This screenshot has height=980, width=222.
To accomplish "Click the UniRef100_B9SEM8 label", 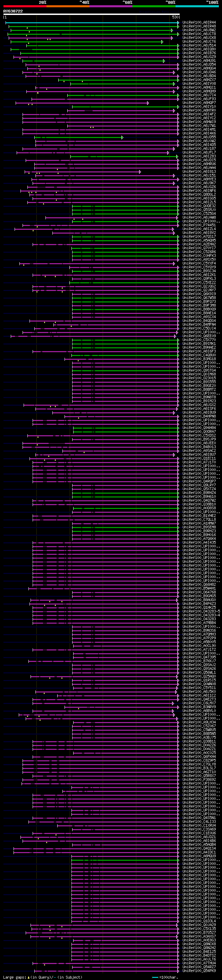I will point(199,527).
